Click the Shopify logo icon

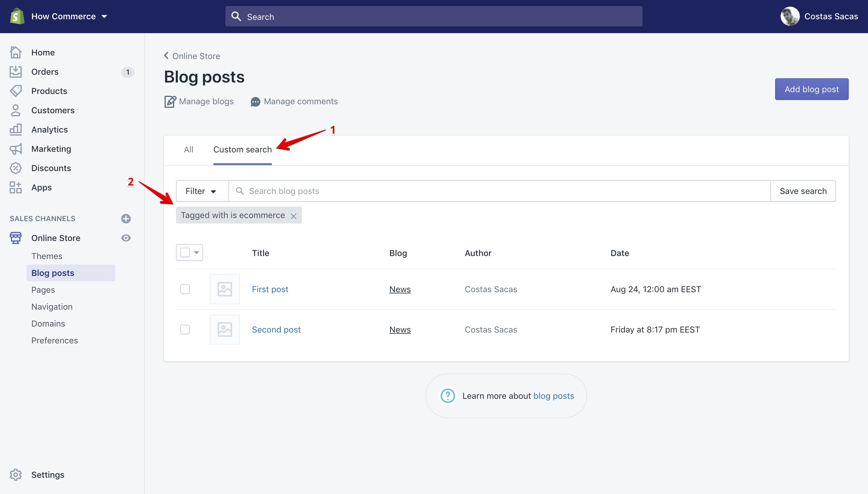(x=17, y=16)
